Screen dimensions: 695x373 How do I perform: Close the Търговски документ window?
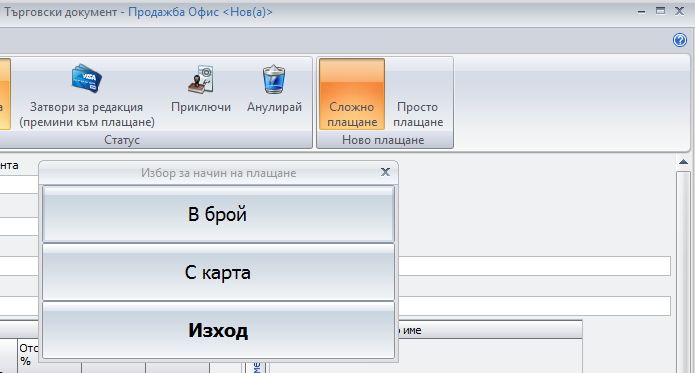pos(679,11)
